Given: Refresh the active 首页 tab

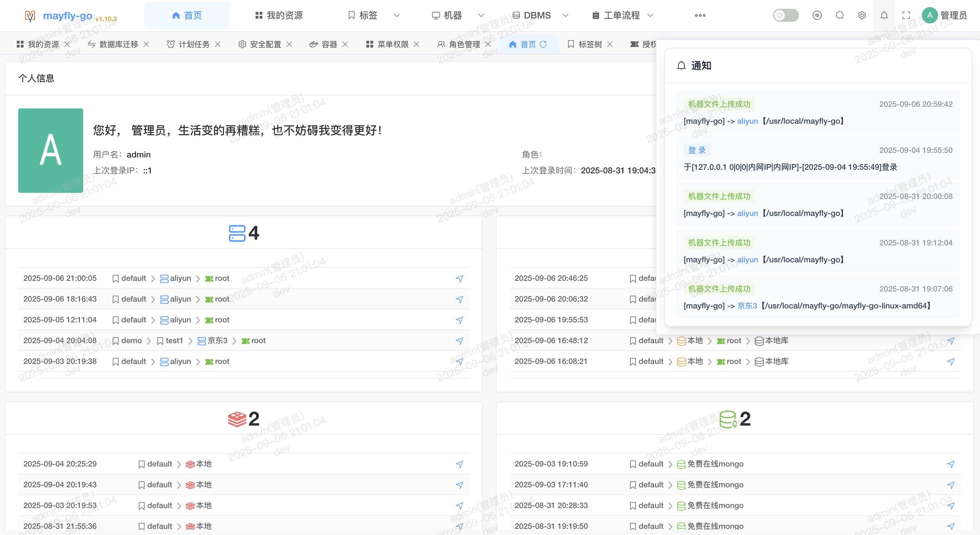Looking at the screenshot, I should click(543, 44).
